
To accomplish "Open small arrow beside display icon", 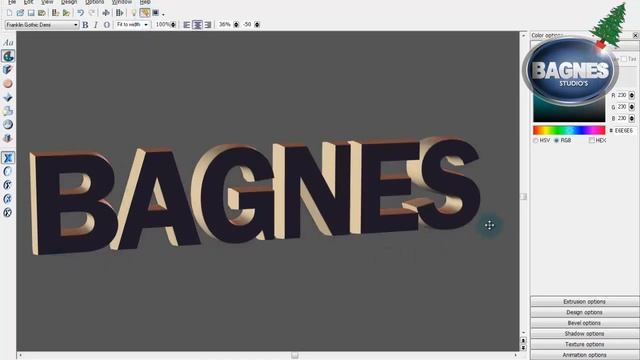I will point(163,14).
